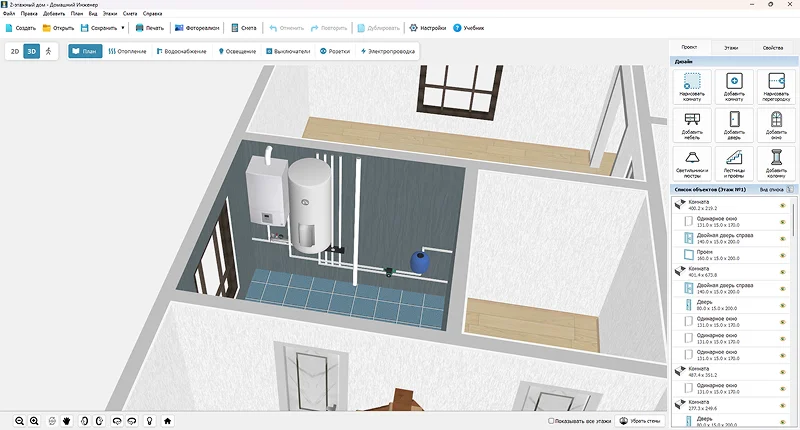Click the home view reset icon
This screenshot has height=430, width=800.
click(x=168, y=421)
